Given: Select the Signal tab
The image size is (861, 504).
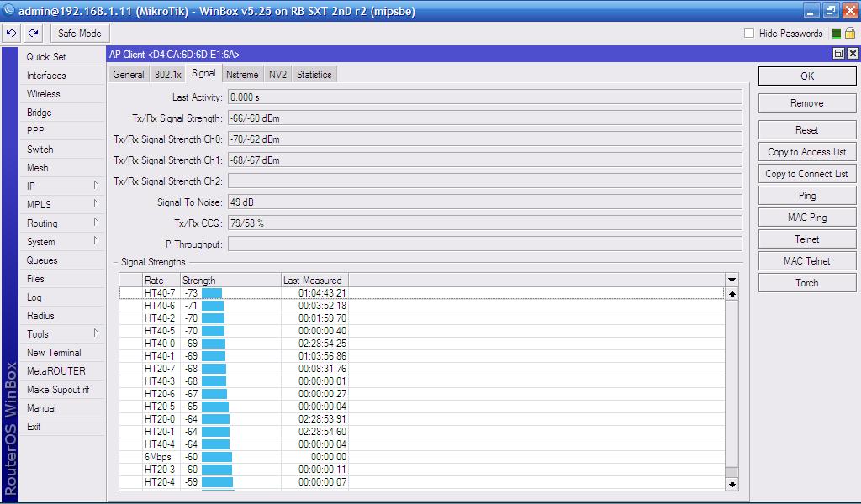Looking at the screenshot, I should tap(203, 73).
